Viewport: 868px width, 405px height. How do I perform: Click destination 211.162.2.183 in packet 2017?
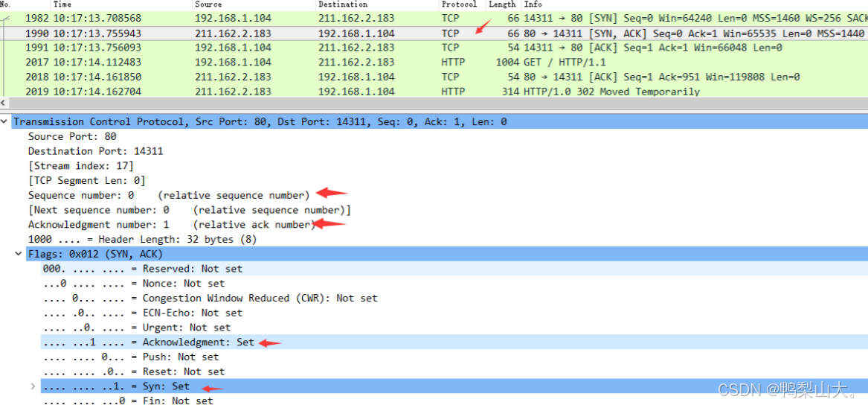(356, 62)
